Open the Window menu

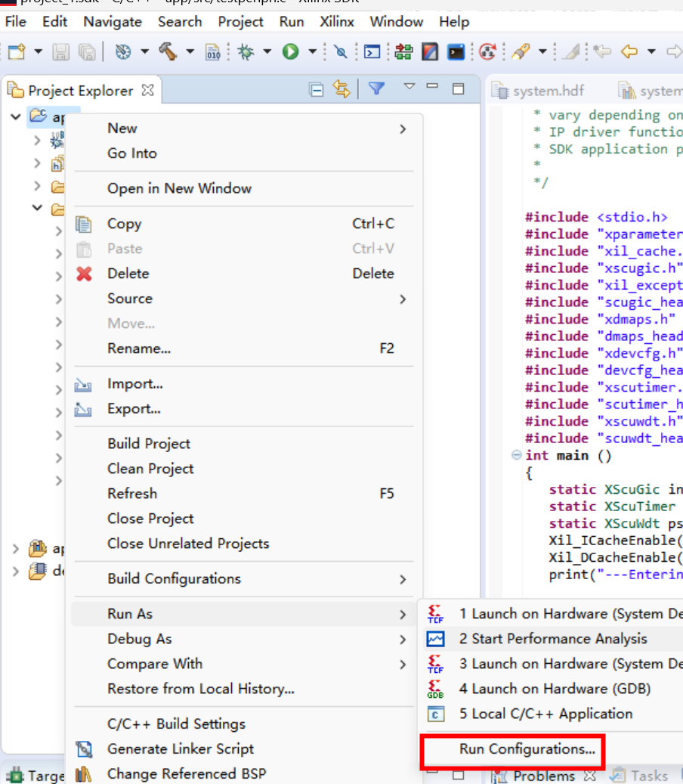(x=396, y=22)
